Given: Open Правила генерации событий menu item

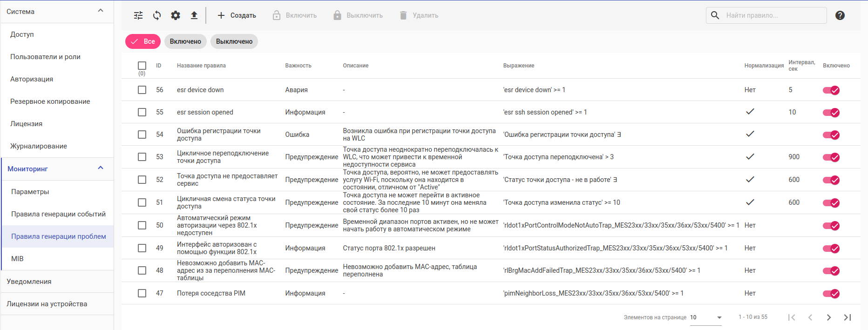Looking at the screenshot, I should point(58,214).
